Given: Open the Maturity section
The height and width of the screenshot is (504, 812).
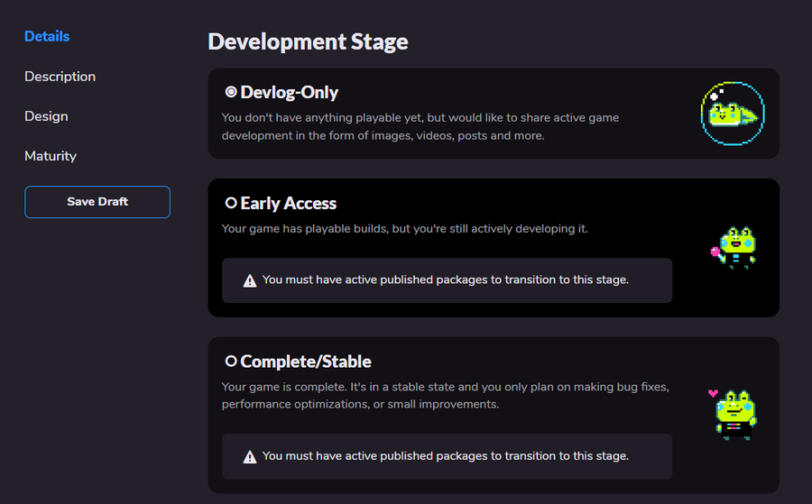Looking at the screenshot, I should [x=51, y=156].
